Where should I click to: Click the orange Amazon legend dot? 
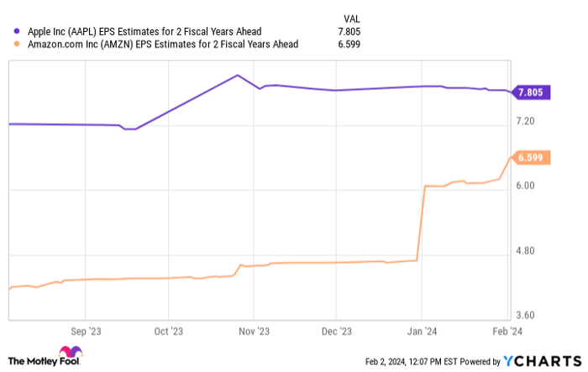[x=17, y=45]
